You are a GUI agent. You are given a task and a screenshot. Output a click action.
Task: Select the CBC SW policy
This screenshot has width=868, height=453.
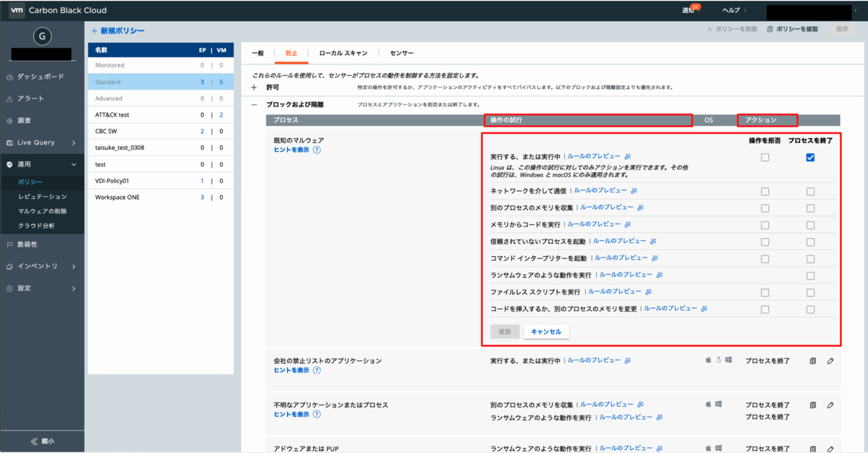[x=161, y=131]
